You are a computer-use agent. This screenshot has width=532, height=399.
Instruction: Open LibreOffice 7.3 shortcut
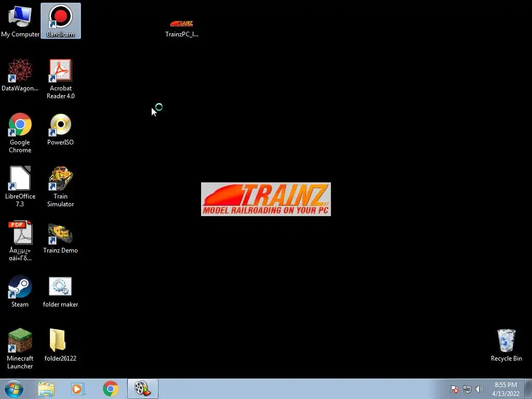click(20, 187)
